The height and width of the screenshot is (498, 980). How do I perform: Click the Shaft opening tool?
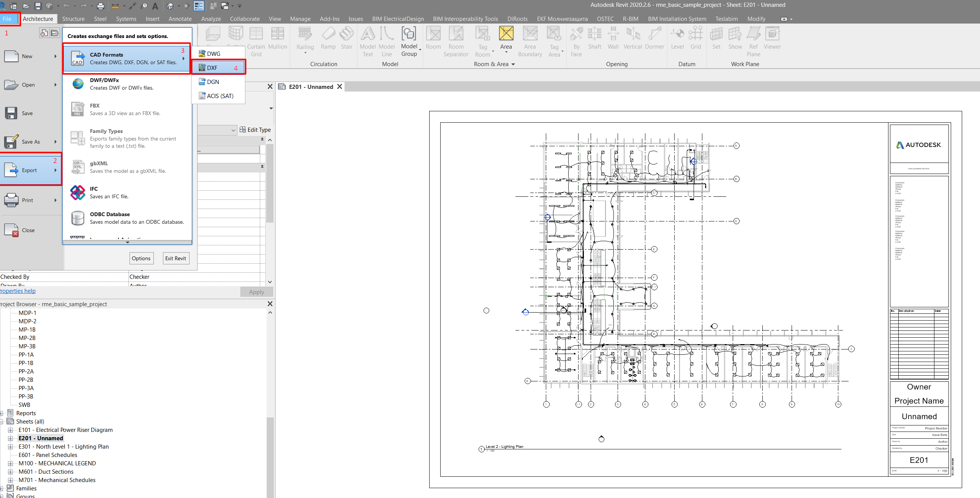[x=594, y=38]
